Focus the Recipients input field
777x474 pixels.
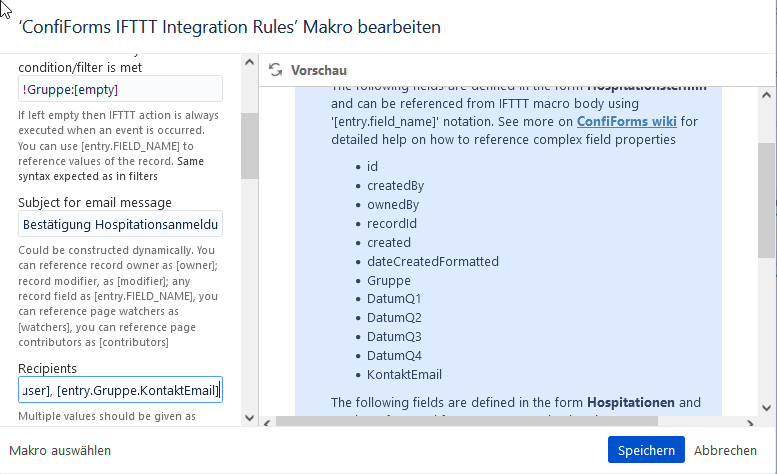pyautogui.click(x=120, y=389)
